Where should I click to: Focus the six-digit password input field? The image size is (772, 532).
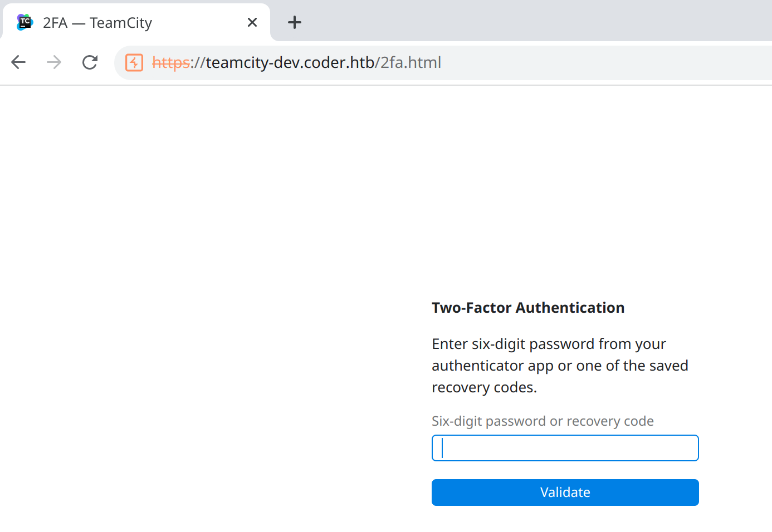pyautogui.click(x=565, y=448)
